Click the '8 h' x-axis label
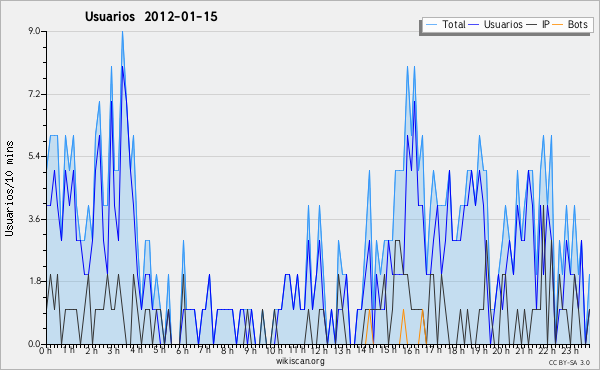 (227, 351)
